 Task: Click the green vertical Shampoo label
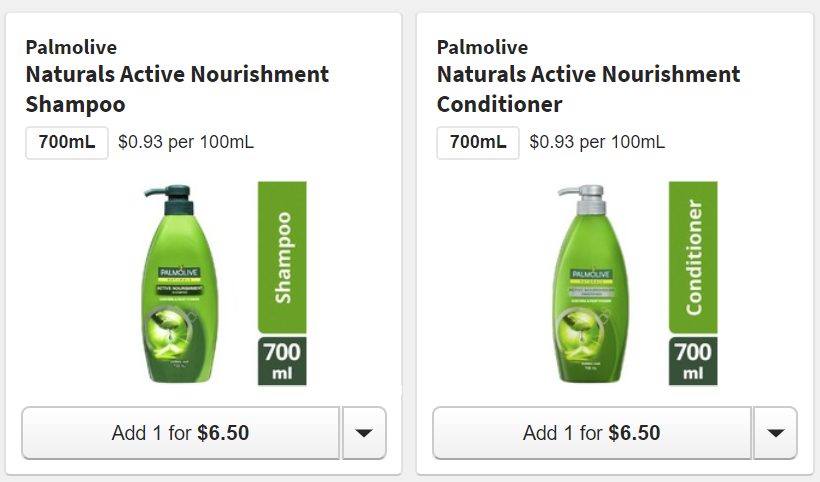[x=282, y=257]
